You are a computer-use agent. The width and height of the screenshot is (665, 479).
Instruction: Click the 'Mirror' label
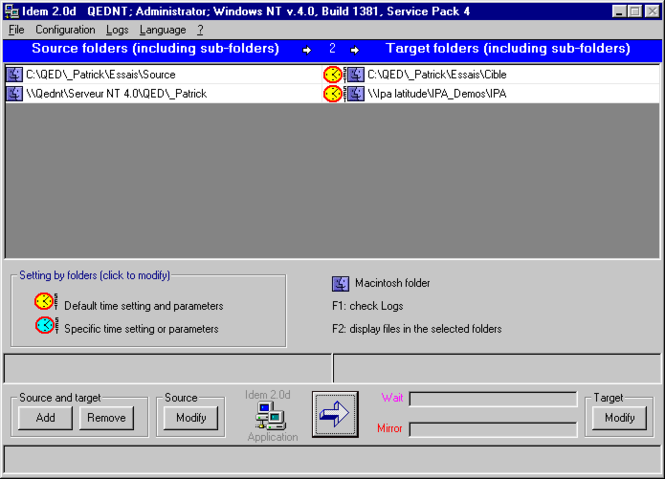pyautogui.click(x=390, y=428)
